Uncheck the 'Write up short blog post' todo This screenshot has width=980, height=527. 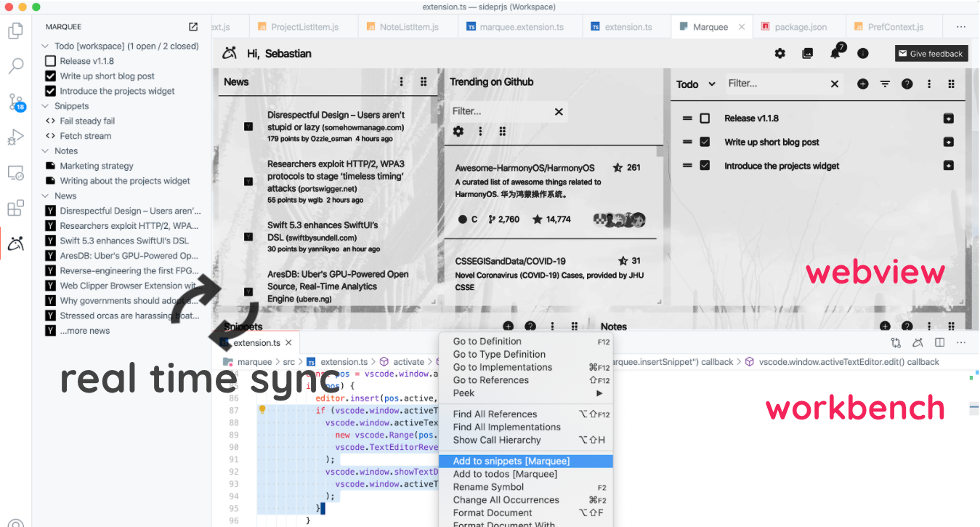[704, 142]
